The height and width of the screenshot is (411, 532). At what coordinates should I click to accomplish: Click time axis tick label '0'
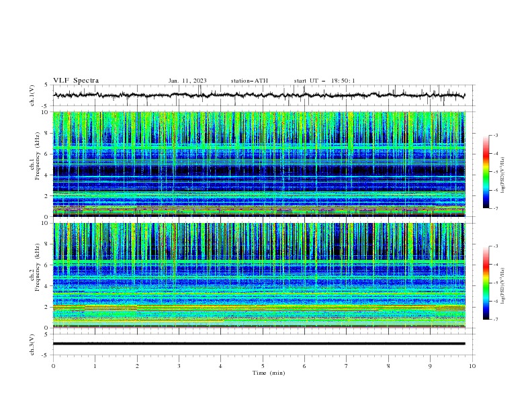point(53,366)
